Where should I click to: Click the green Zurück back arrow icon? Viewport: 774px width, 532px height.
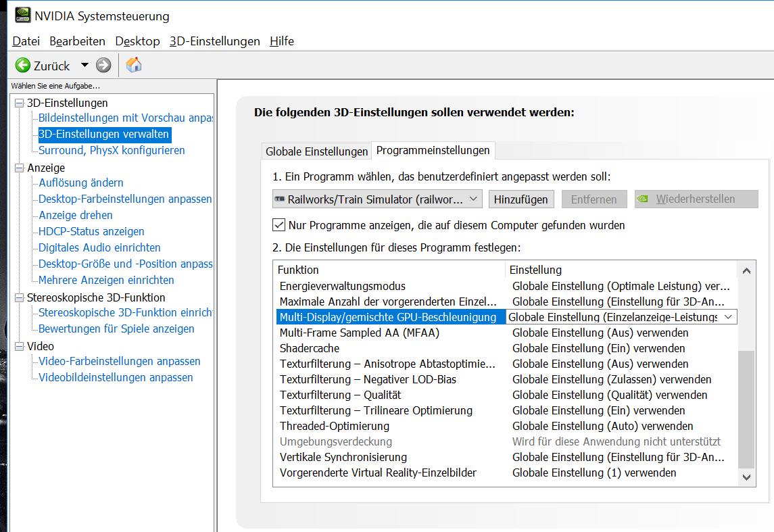(23, 65)
